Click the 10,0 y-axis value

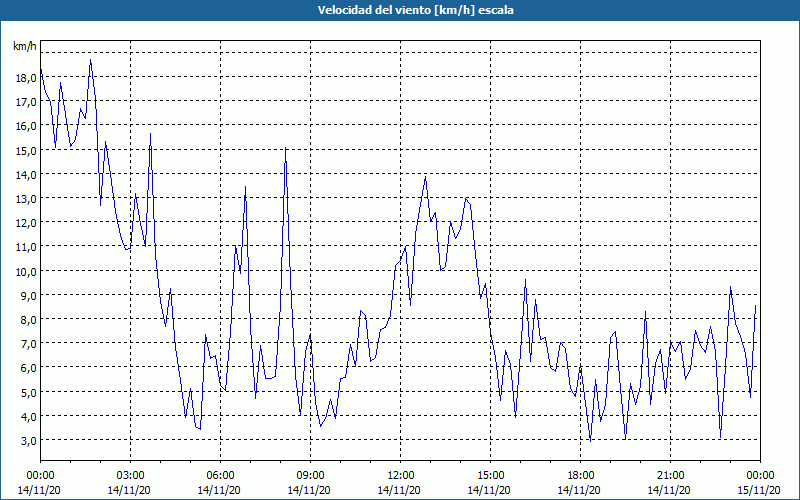(26, 271)
